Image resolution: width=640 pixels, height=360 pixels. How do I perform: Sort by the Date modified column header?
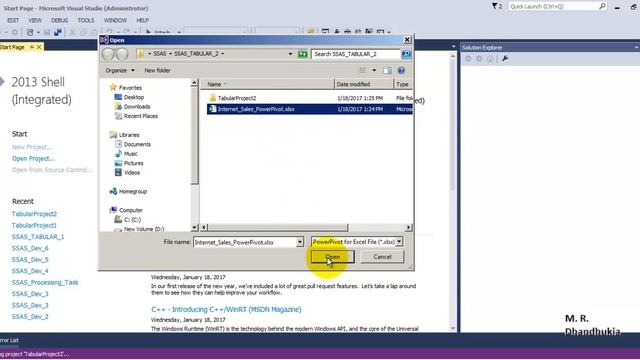(x=364, y=84)
